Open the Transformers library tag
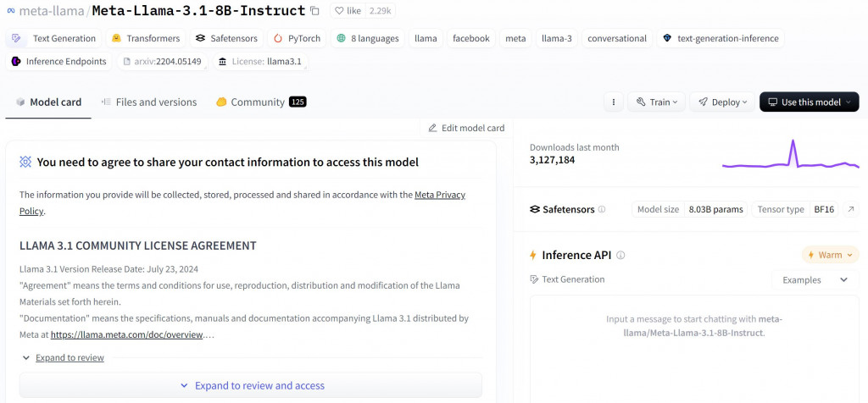Screen dimensions: 868x403 145,38
